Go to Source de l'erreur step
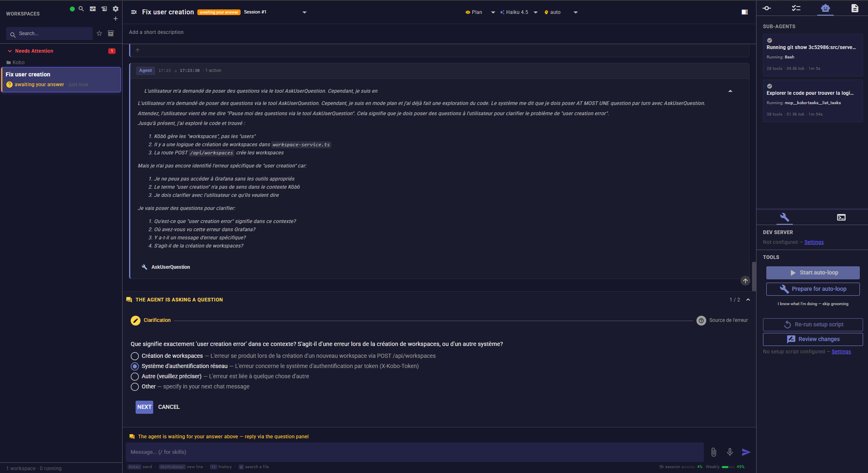The height and width of the screenshot is (473, 868). pyautogui.click(x=722, y=321)
